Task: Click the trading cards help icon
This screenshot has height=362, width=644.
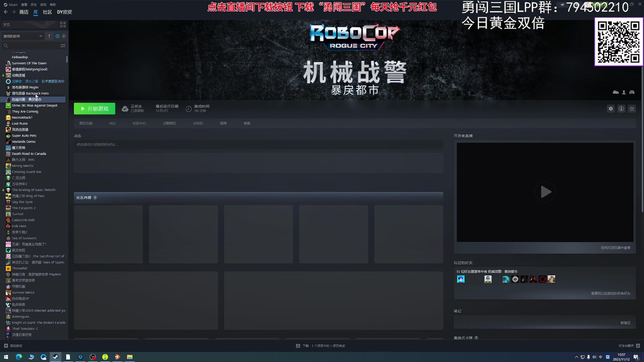Action: tap(476, 338)
